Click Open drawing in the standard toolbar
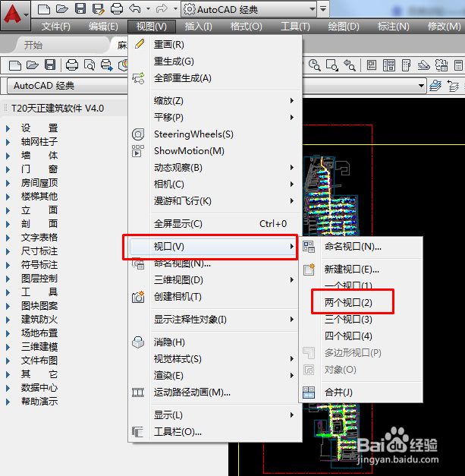The height and width of the screenshot is (476, 465). (x=33, y=65)
